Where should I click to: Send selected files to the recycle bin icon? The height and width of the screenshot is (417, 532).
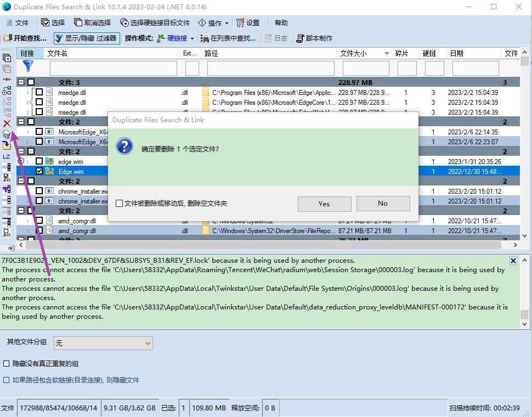(x=7, y=135)
